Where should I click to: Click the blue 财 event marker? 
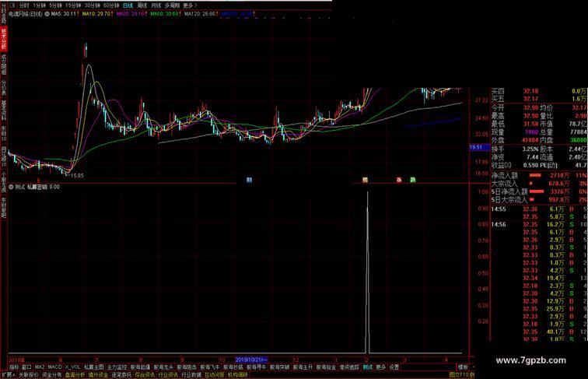click(249, 180)
